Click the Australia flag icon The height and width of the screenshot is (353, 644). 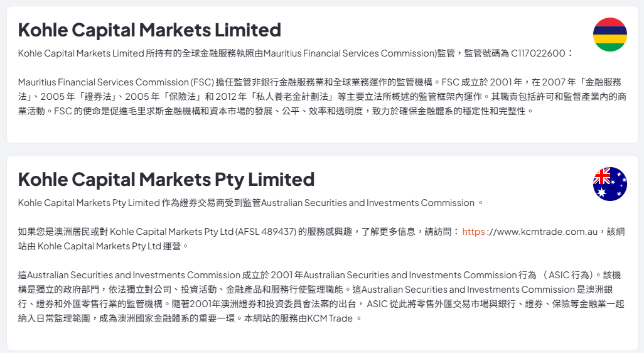(x=610, y=184)
